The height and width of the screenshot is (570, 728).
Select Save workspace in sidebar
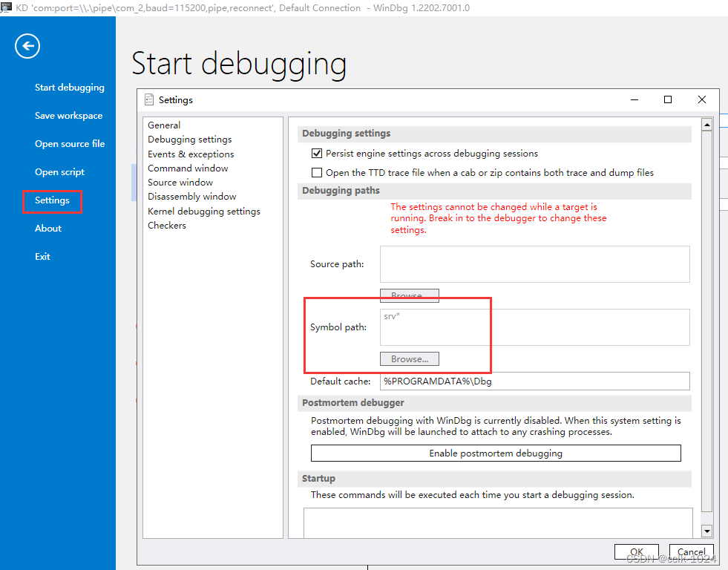click(x=69, y=116)
